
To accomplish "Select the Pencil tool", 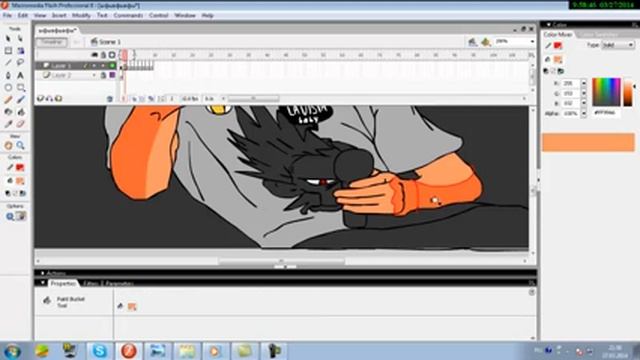I will (8, 100).
